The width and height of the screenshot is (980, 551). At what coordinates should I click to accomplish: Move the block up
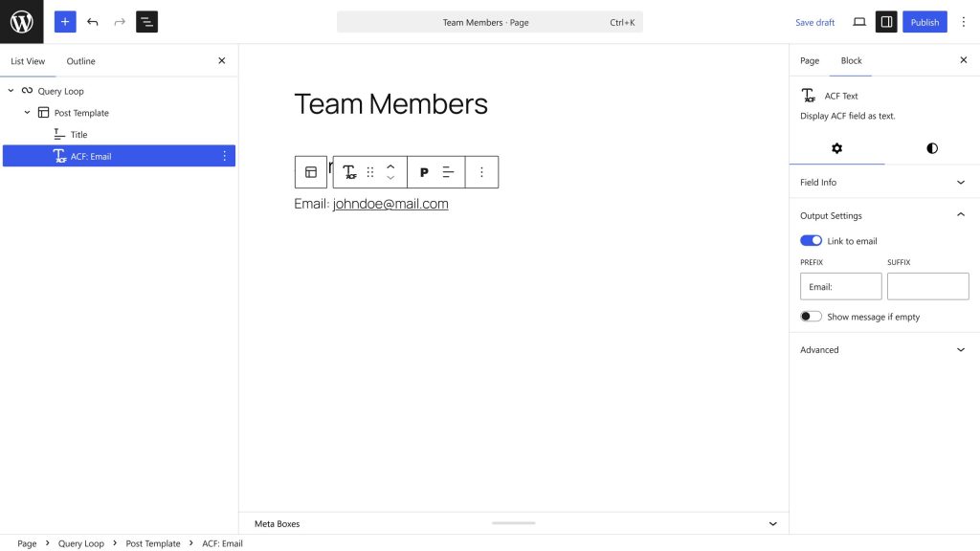click(390, 166)
